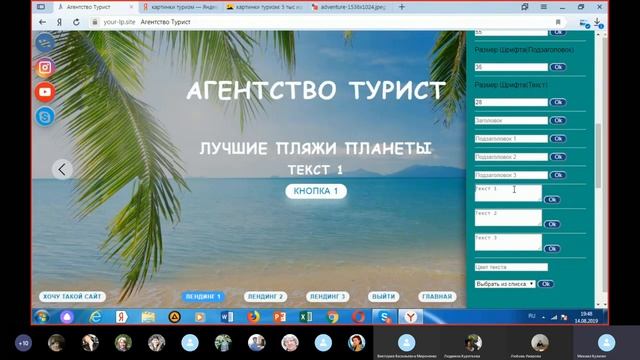Show the '+10' more participants badge
The image size is (640, 360).
[x=23, y=343]
